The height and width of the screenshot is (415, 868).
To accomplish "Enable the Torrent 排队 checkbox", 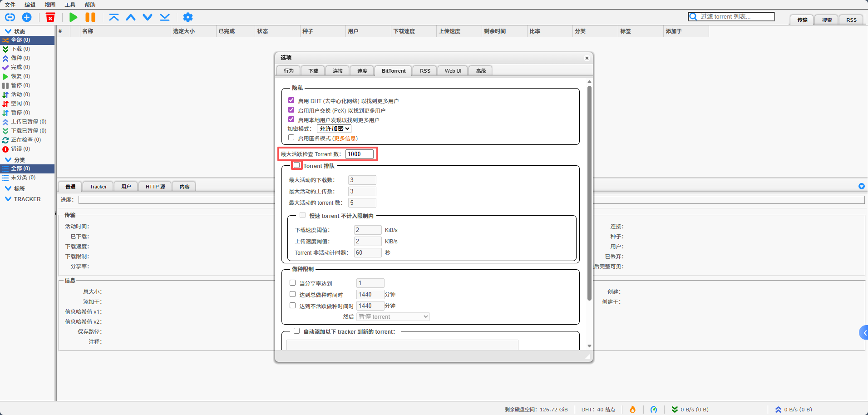I will [x=297, y=165].
